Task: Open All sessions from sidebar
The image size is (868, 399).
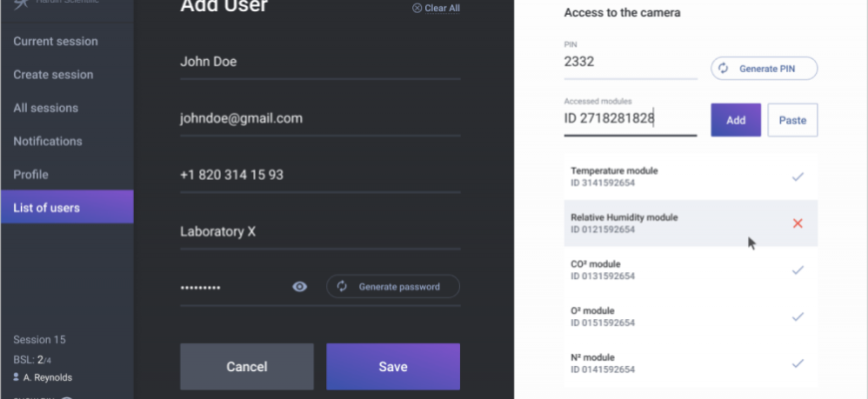Action: 46,108
